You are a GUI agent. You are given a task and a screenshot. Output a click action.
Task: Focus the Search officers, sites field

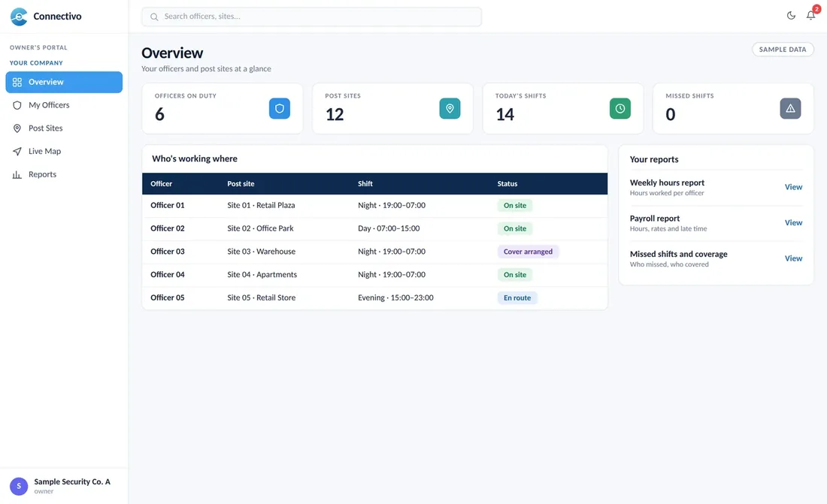pyautogui.click(x=312, y=17)
